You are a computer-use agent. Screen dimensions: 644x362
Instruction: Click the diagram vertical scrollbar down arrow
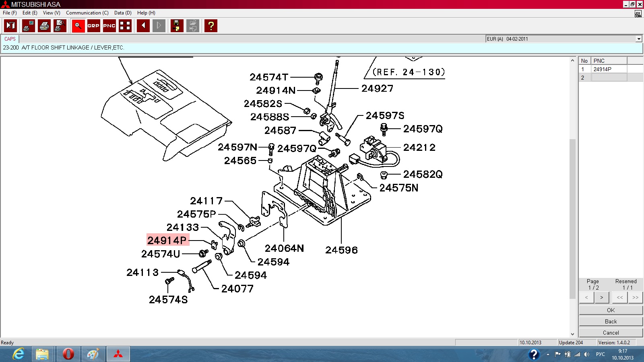click(572, 334)
